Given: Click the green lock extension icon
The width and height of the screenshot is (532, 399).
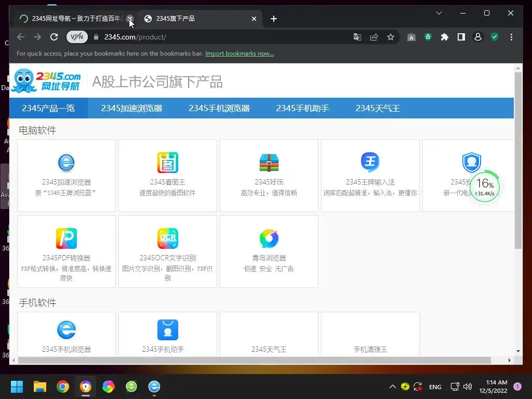Looking at the screenshot, I should coord(428,37).
